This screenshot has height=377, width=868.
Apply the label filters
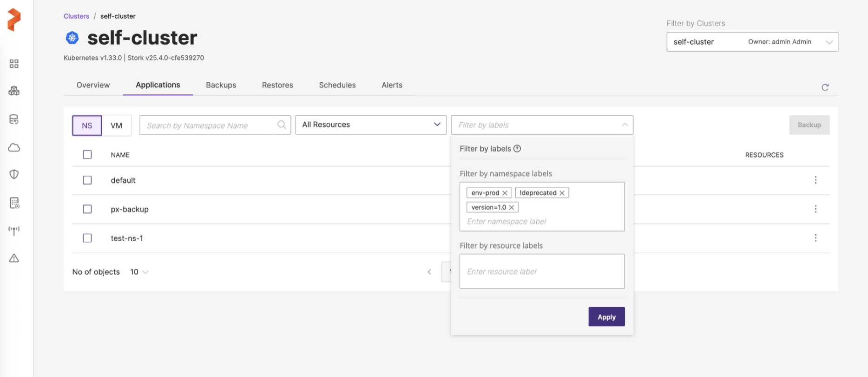(x=606, y=317)
